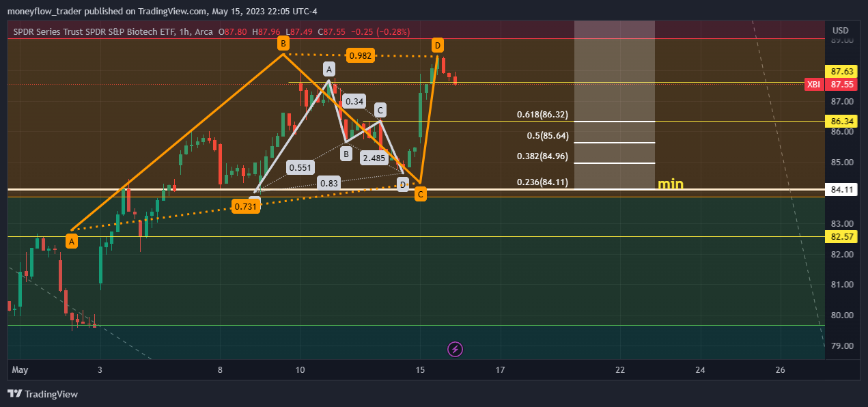Select the orange A pattern point label
This screenshot has height=407, width=868.
71,240
